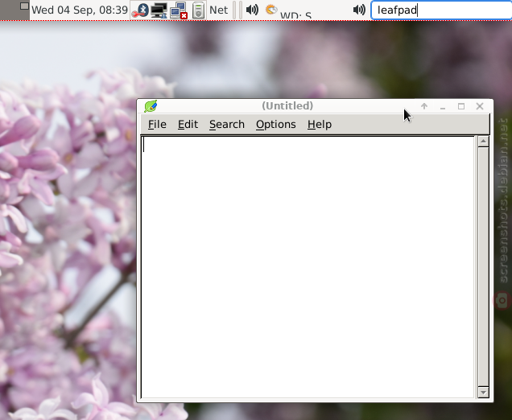The height and width of the screenshot is (420, 512).
Task: Click the Bluetooth tray icon
Action: [x=141, y=10]
